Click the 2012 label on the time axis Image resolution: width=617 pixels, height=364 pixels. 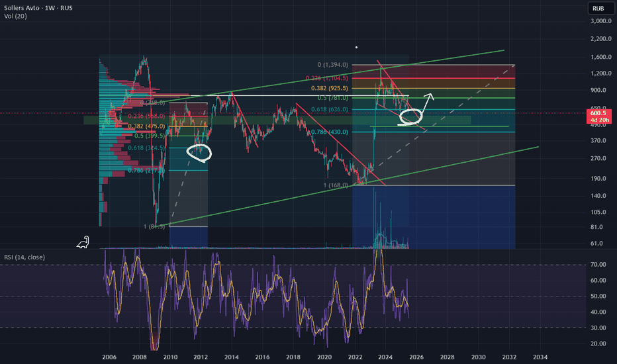point(201,357)
